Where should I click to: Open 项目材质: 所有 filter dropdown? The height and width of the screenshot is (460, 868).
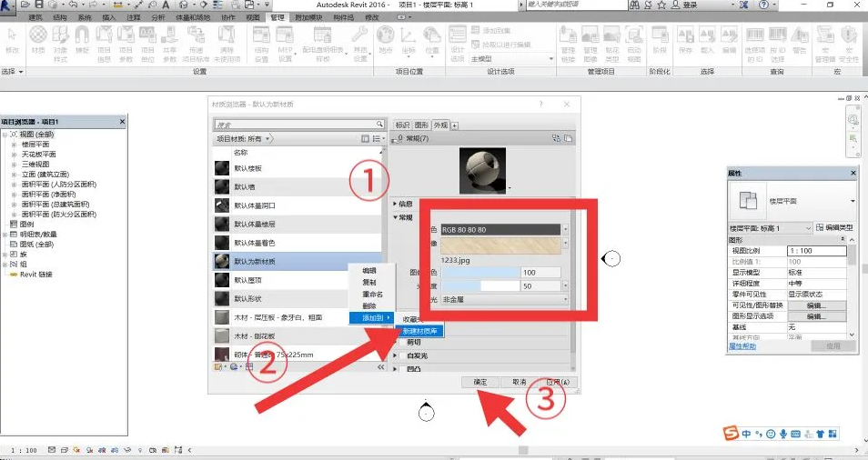(x=244, y=139)
